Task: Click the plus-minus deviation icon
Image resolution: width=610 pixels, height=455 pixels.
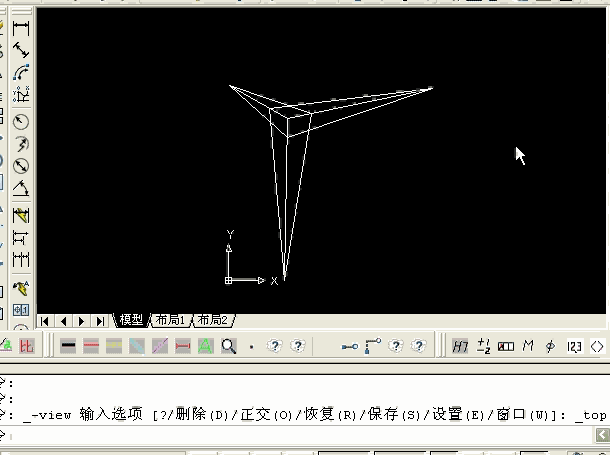Action: point(484,346)
